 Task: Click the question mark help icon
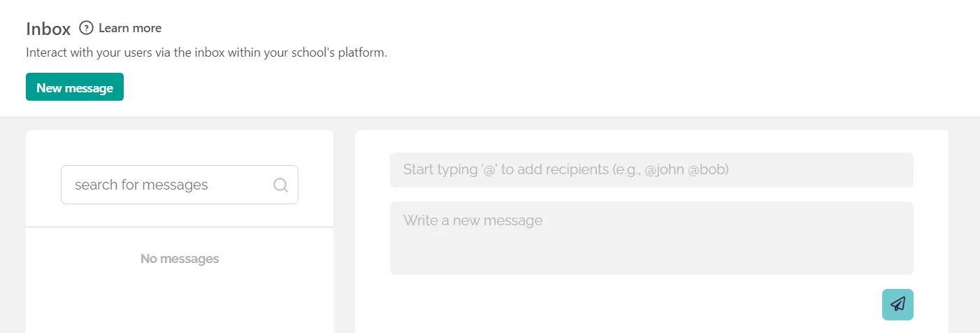tap(86, 28)
